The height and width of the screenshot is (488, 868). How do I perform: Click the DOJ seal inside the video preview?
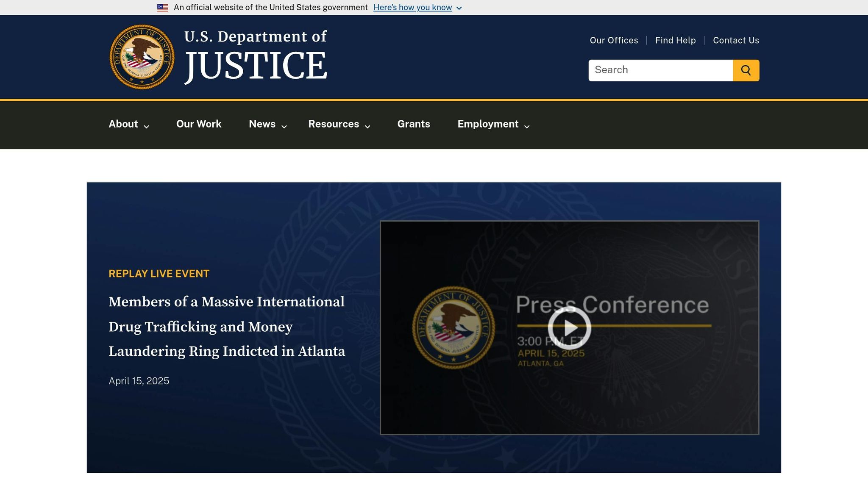click(x=454, y=327)
